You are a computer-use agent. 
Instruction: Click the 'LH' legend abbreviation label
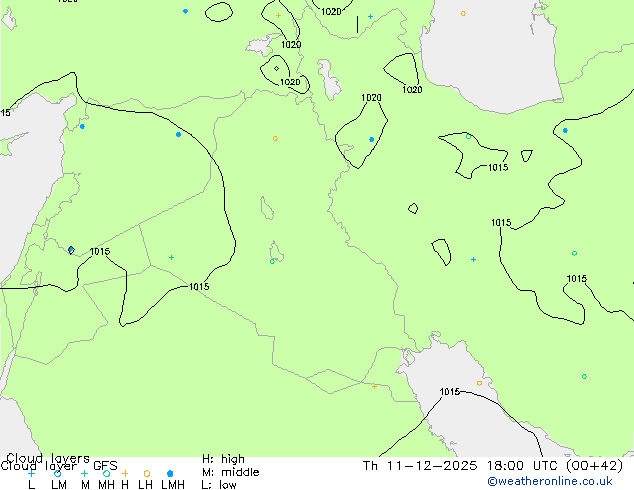click(145, 485)
